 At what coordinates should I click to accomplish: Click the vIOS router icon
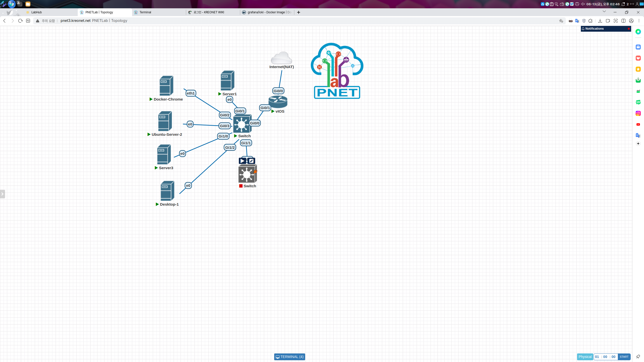pyautogui.click(x=278, y=102)
